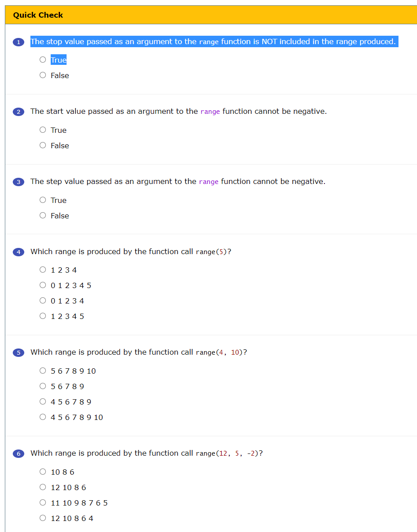Select answer '0 1 2 3 4' for question 4
This screenshot has height=532, width=417.
coord(42,300)
